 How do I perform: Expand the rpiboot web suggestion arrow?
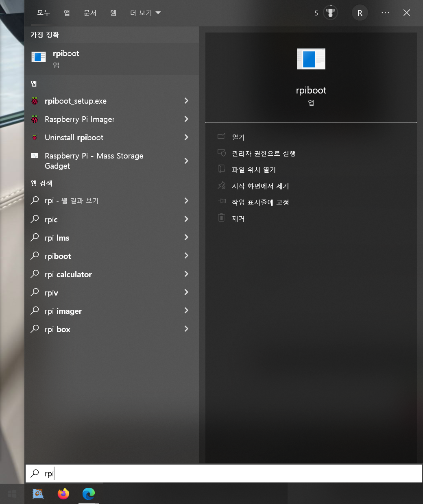186,255
